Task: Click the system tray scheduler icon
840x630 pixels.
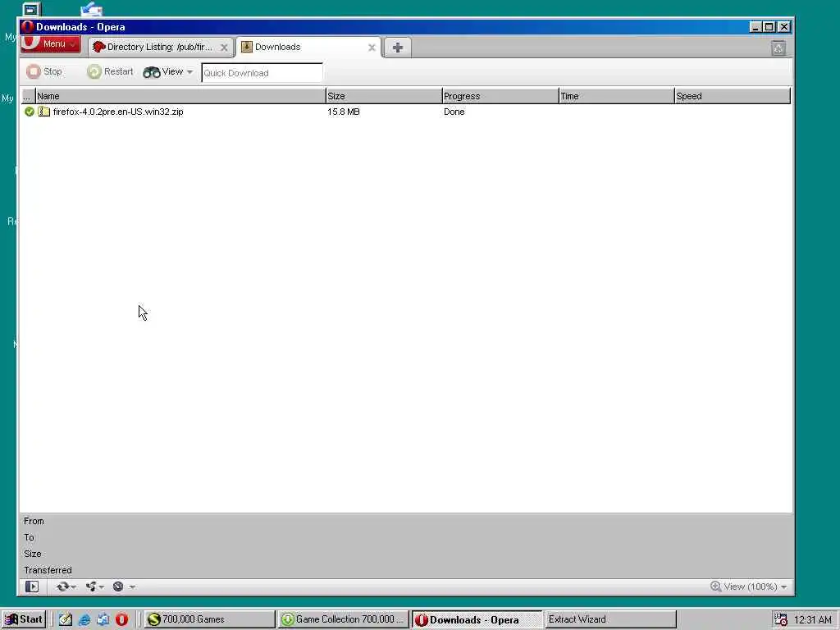Action: click(781, 619)
